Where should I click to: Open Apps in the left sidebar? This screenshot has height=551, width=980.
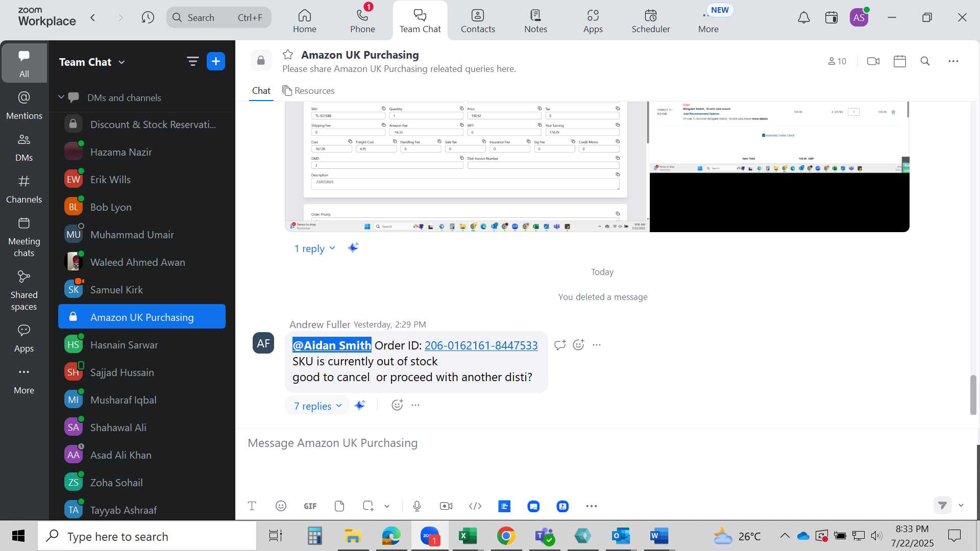click(x=24, y=338)
